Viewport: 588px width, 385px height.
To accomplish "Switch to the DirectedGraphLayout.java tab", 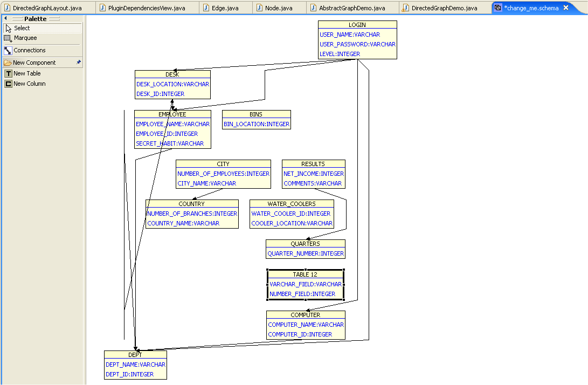I will [x=47, y=8].
